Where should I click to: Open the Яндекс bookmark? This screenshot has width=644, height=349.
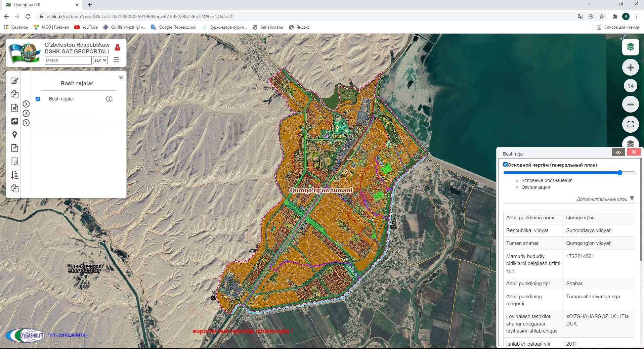tap(299, 27)
